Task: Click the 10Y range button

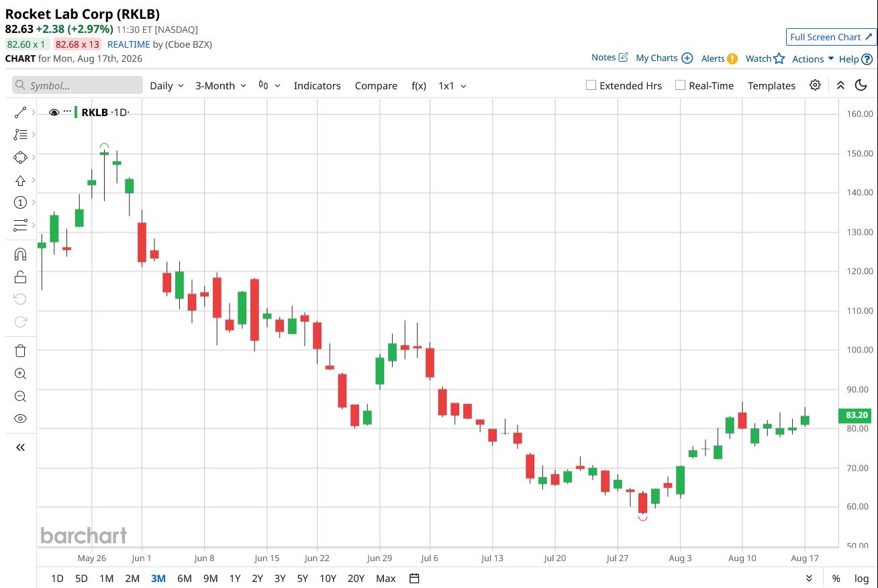Action: tap(328, 578)
